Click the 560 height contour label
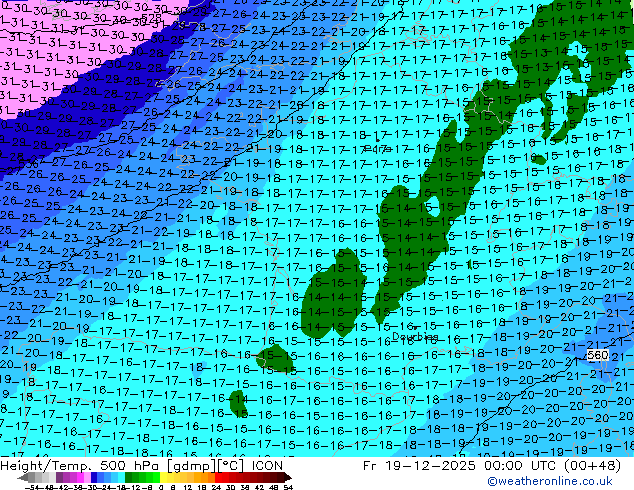The image size is (634, 490). tap(598, 355)
